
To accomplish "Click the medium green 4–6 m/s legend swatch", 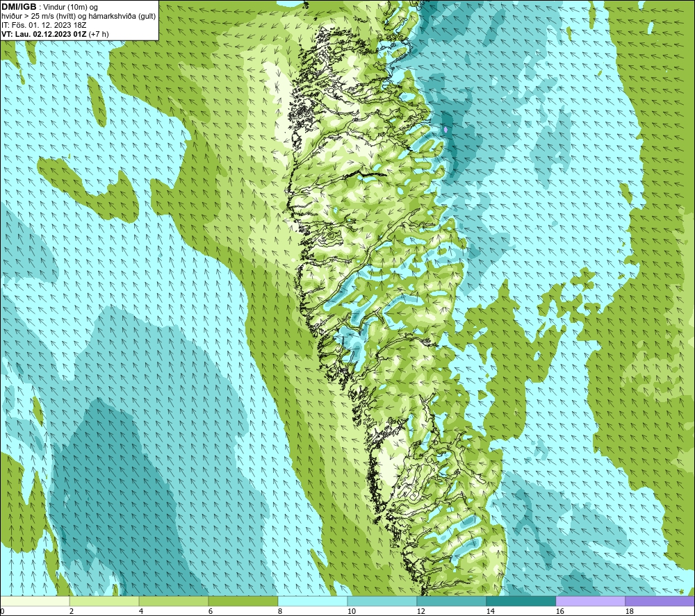I will [174, 601].
